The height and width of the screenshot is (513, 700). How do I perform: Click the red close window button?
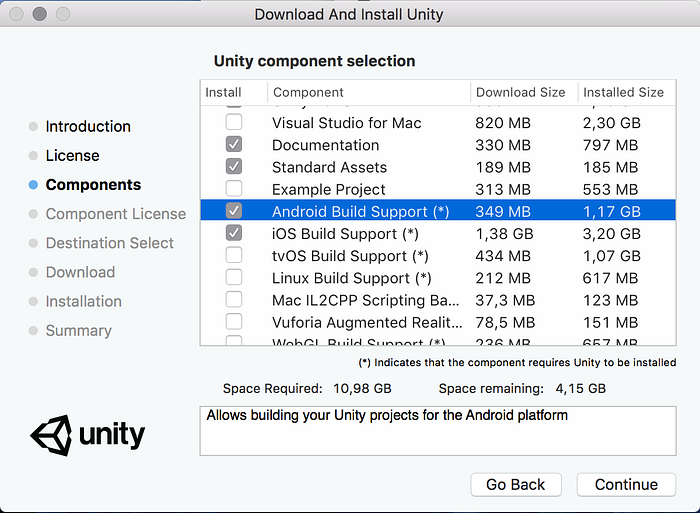tap(19, 16)
